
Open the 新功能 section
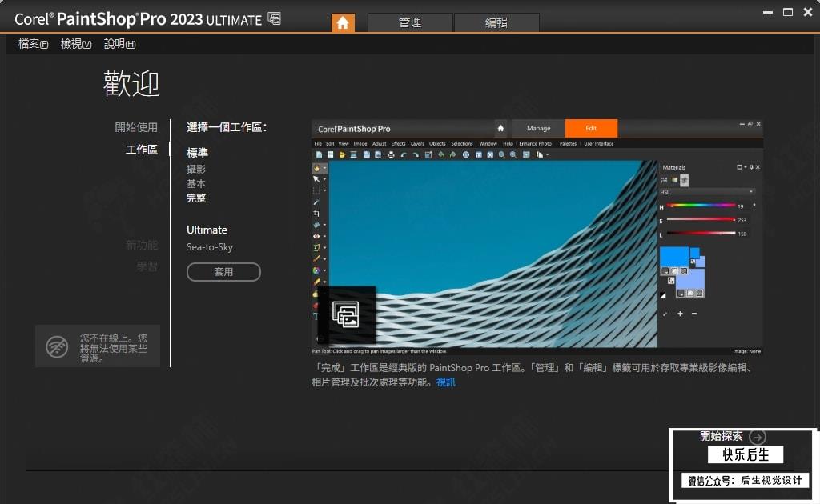[141, 245]
